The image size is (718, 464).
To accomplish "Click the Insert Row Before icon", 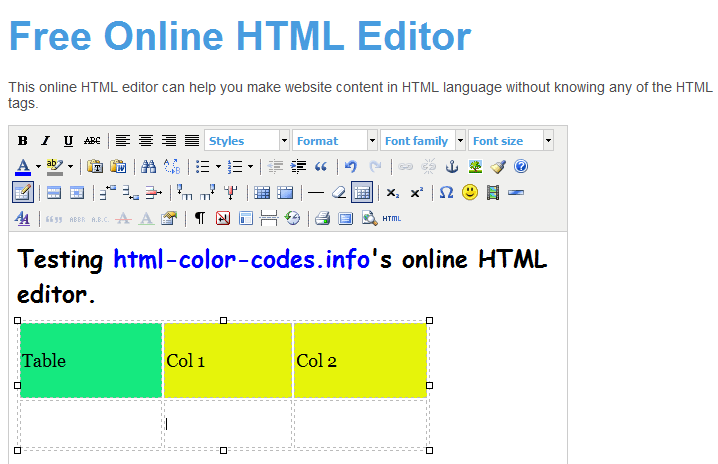I will tap(108, 193).
